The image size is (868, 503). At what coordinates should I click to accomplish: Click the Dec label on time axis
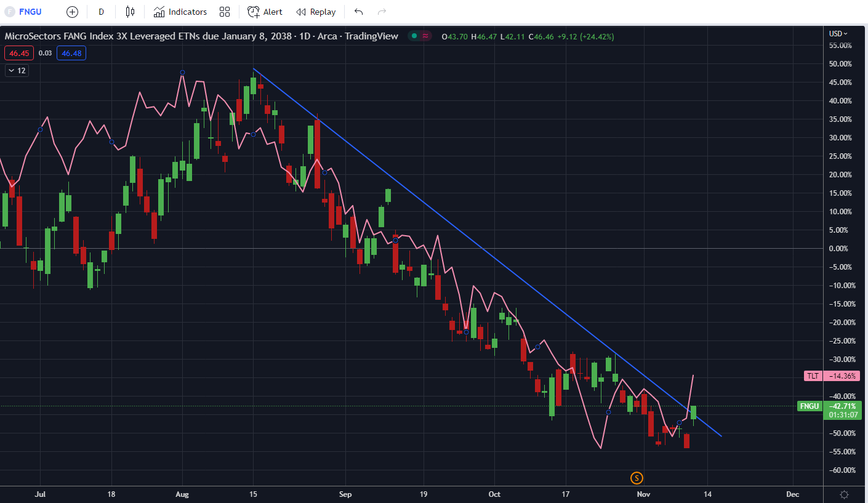coord(792,494)
